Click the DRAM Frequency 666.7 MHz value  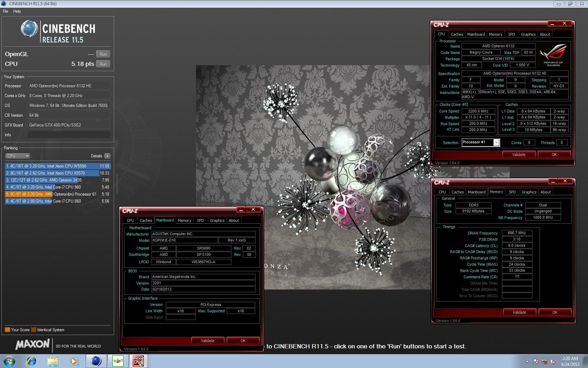(x=517, y=233)
